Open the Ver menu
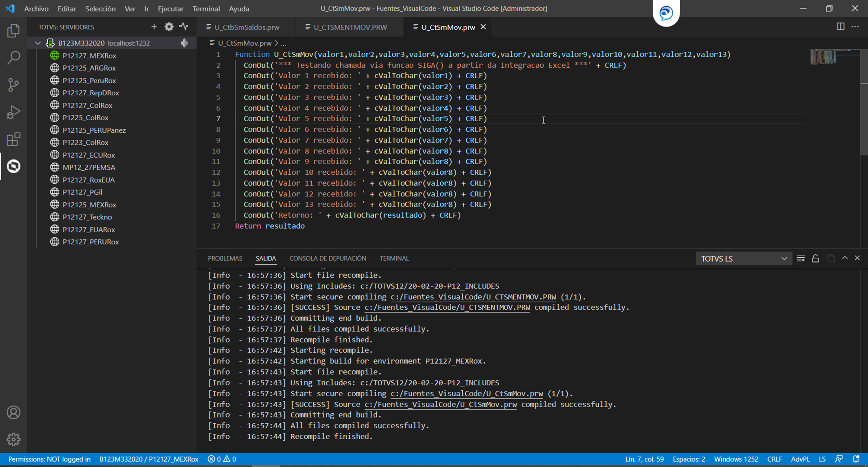This screenshot has width=868, height=467. 130,8
